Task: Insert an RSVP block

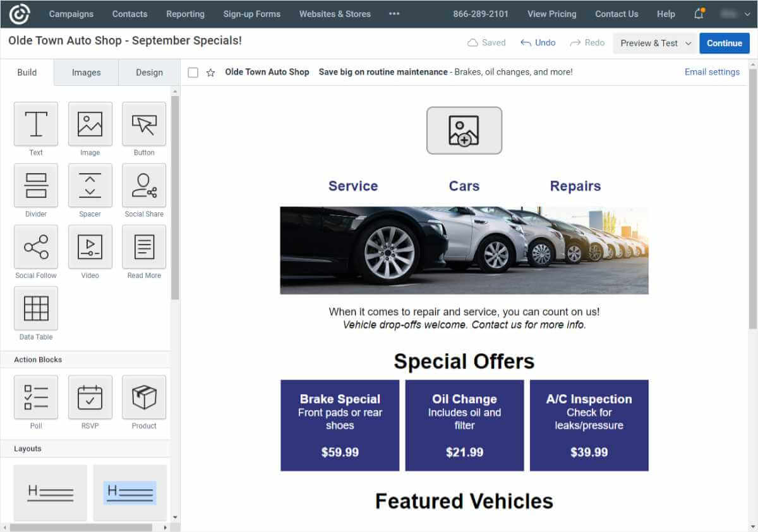Action: point(90,397)
